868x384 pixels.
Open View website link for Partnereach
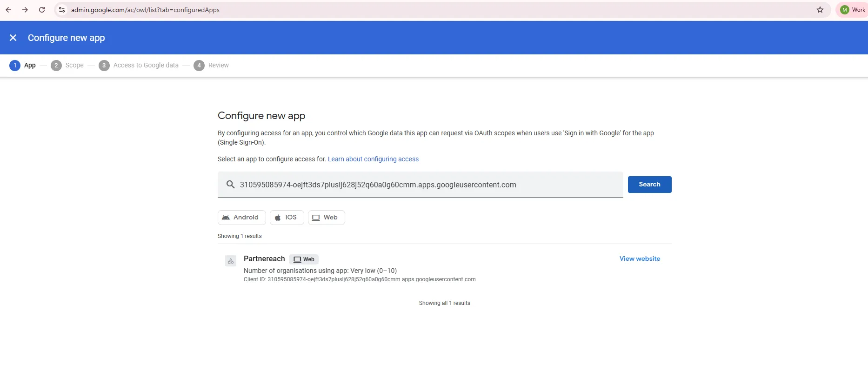click(640, 259)
